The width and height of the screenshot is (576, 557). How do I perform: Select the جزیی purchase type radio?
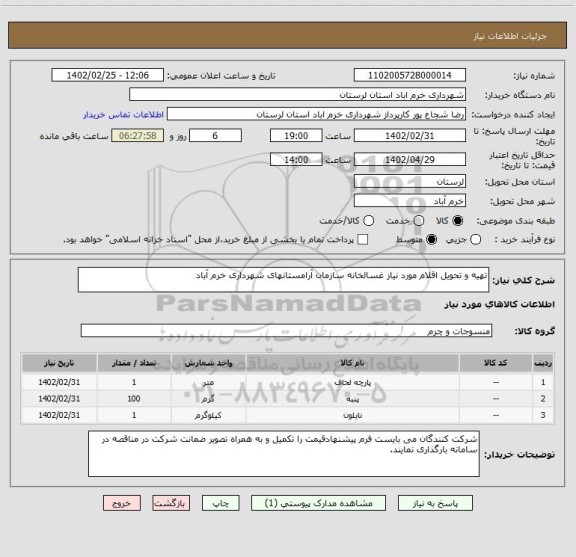coord(476,240)
